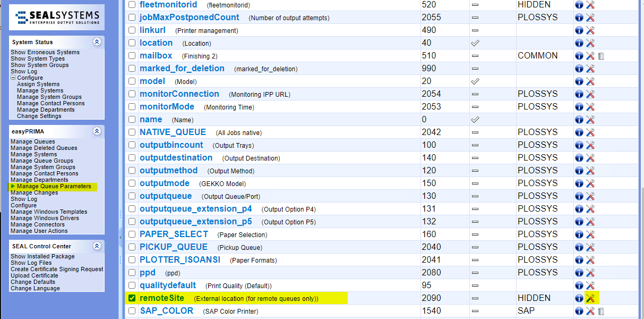Collapse the SEAL Control Center panel

97,246
